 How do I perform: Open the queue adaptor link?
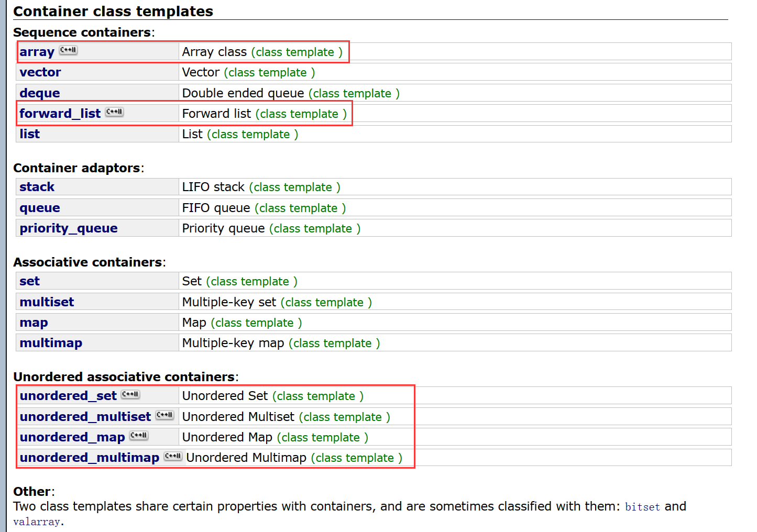(40, 208)
